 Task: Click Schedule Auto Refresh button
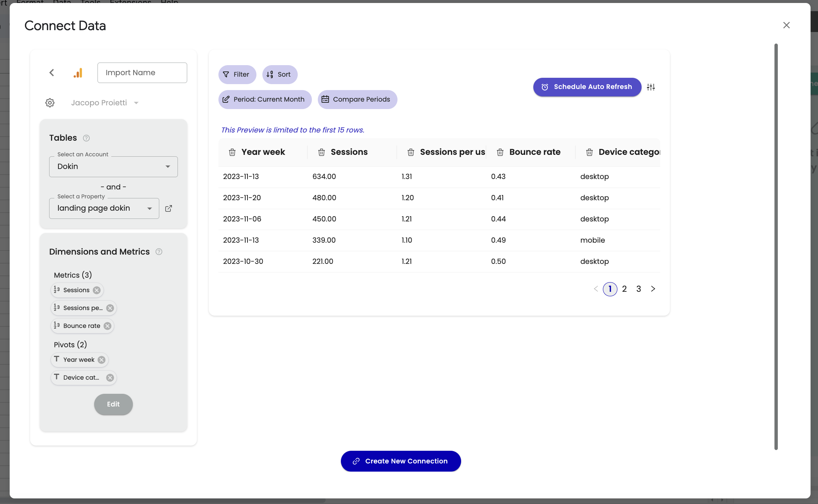pyautogui.click(x=587, y=87)
